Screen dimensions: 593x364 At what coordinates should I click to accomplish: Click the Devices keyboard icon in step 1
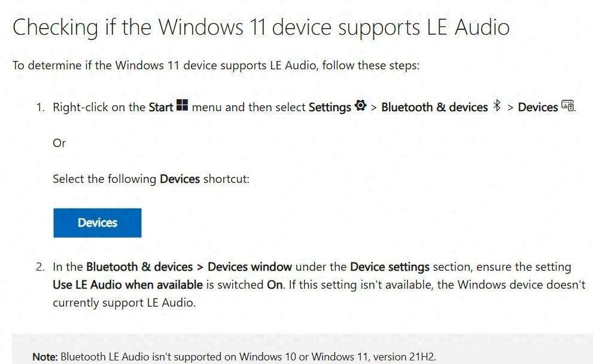click(x=568, y=106)
